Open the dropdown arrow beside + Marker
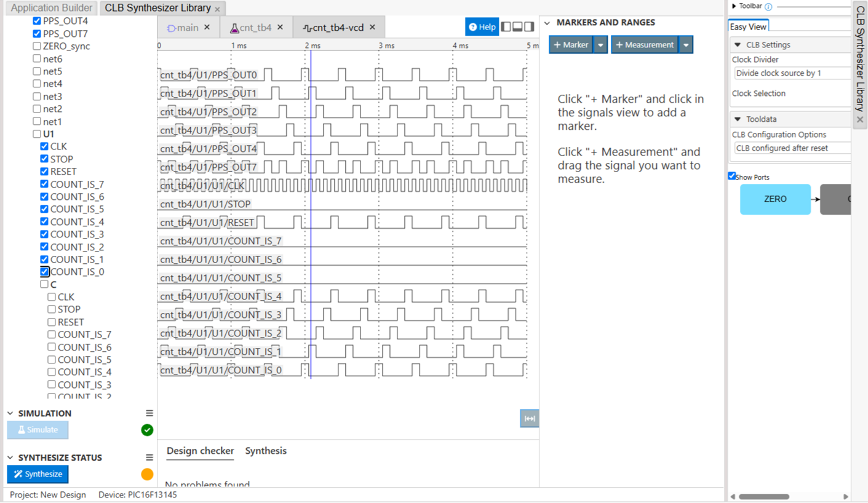868x503 pixels. (600, 45)
